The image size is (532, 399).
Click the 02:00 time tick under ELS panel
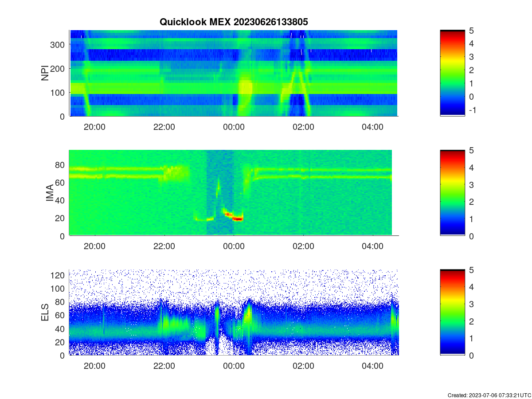pos(303,366)
